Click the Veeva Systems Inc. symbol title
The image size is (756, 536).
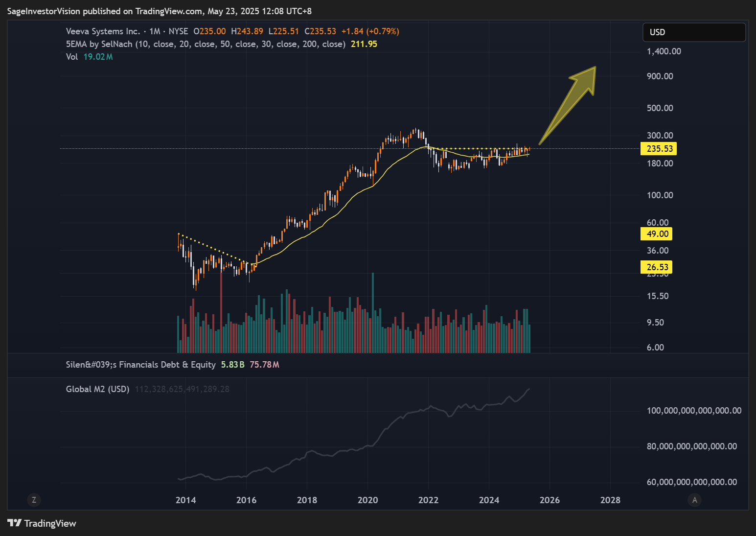click(x=103, y=31)
